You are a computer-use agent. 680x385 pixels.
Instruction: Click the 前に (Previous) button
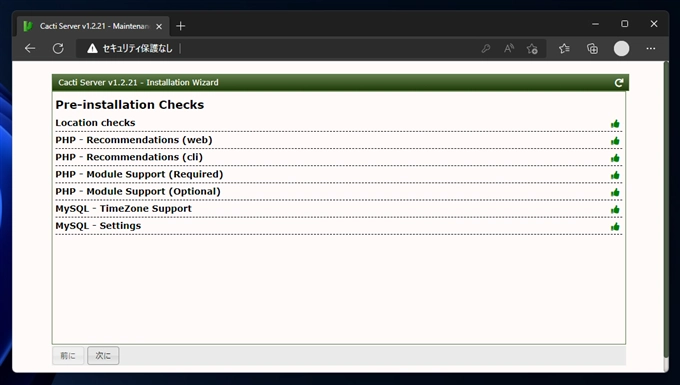(x=68, y=356)
